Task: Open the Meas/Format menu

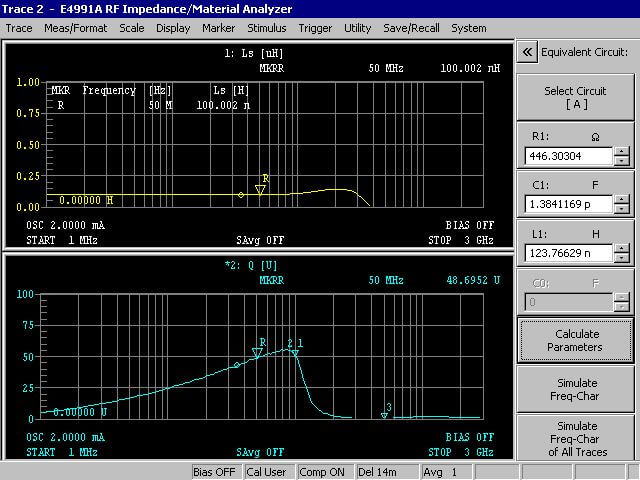Action: (x=76, y=28)
